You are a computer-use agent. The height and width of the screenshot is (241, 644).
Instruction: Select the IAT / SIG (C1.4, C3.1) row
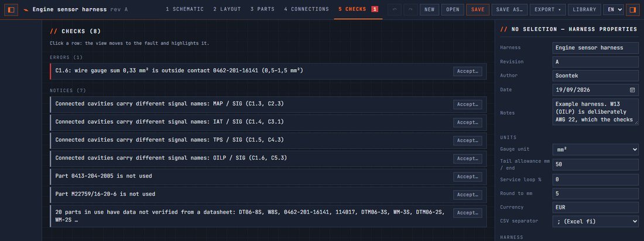pos(268,123)
